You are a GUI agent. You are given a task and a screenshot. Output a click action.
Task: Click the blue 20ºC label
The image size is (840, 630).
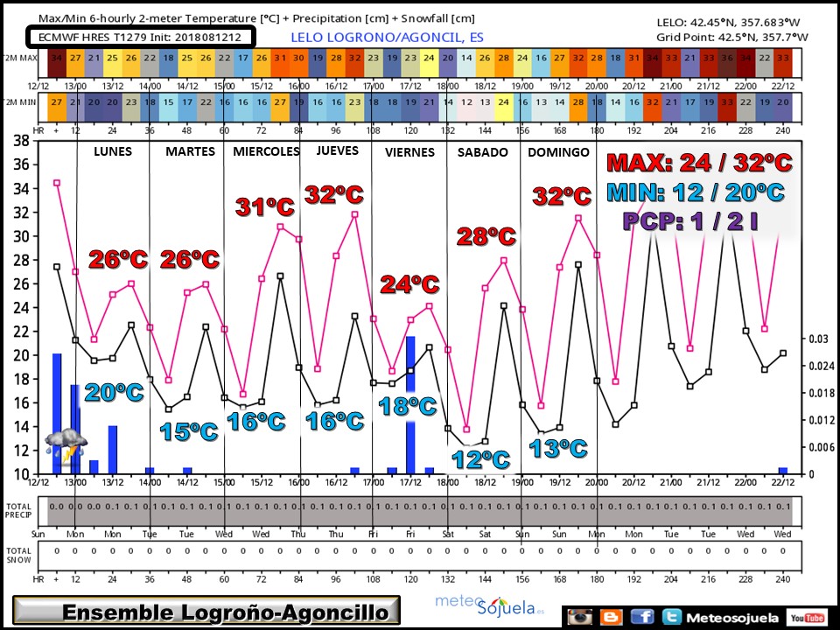(114, 393)
